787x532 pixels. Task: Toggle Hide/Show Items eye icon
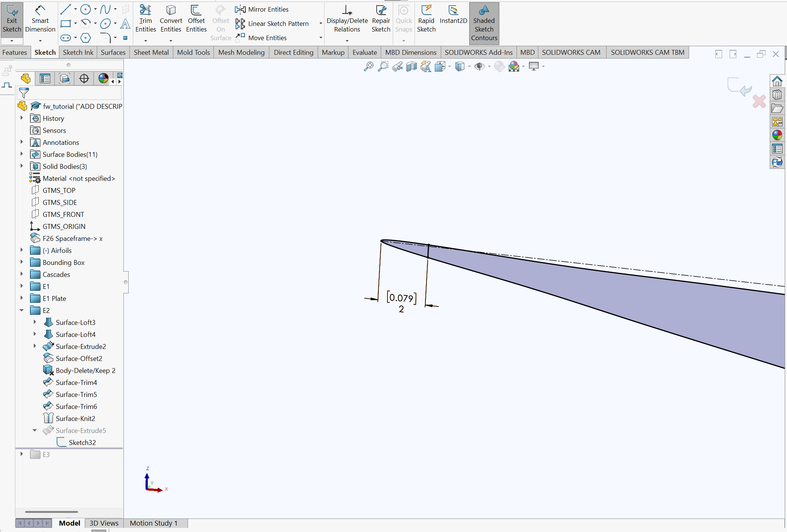(479, 66)
